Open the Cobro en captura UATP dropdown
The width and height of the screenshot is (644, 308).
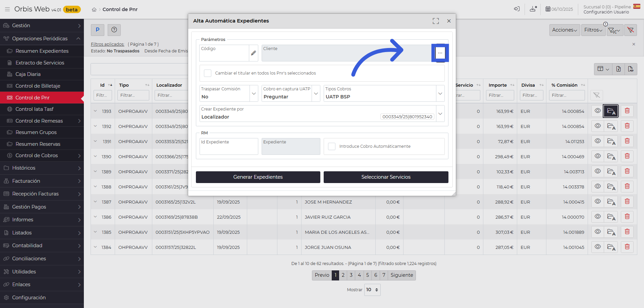315,93
